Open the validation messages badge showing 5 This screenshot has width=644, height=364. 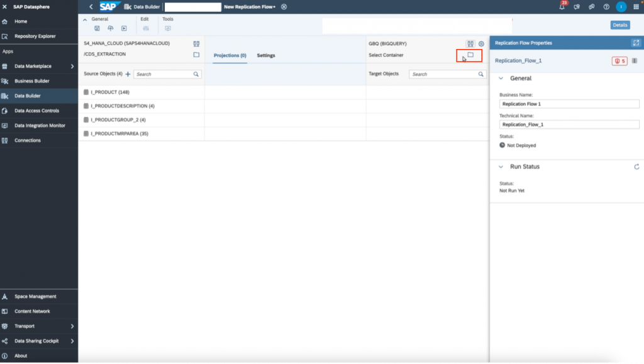pyautogui.click(x=619, y=61)
